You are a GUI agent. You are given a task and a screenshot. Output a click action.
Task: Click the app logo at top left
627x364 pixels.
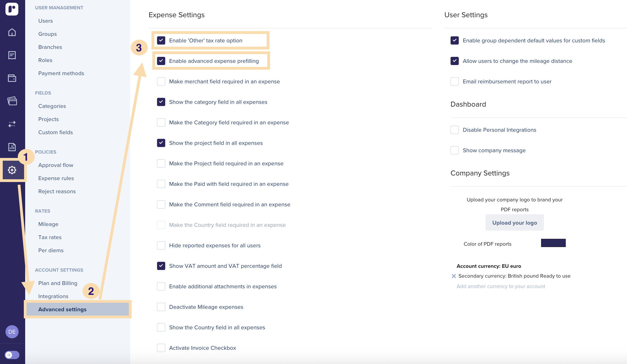(12, 9)
